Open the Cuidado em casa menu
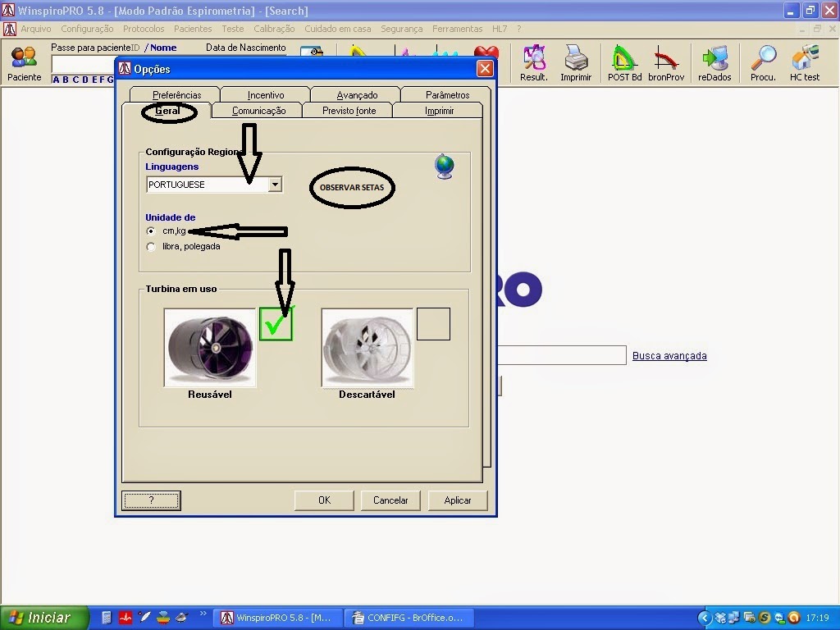This screenshot has height=630, width=840. 337,29
